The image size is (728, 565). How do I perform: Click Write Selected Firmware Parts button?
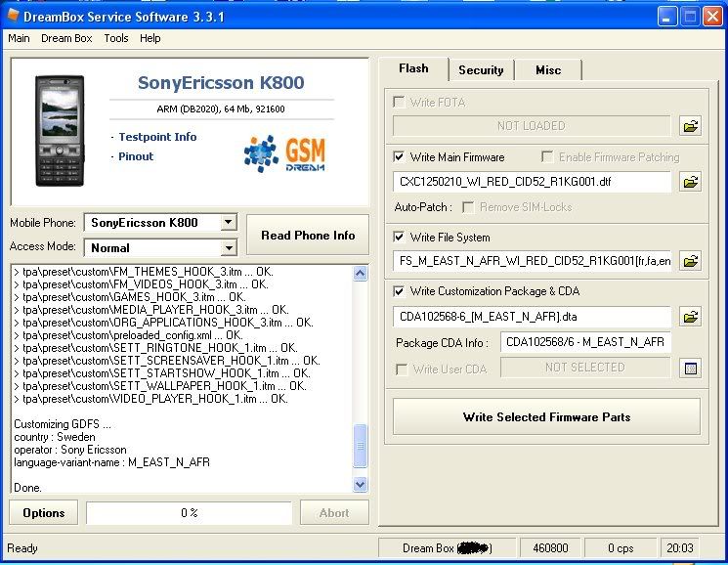click(x=546, y=416)
